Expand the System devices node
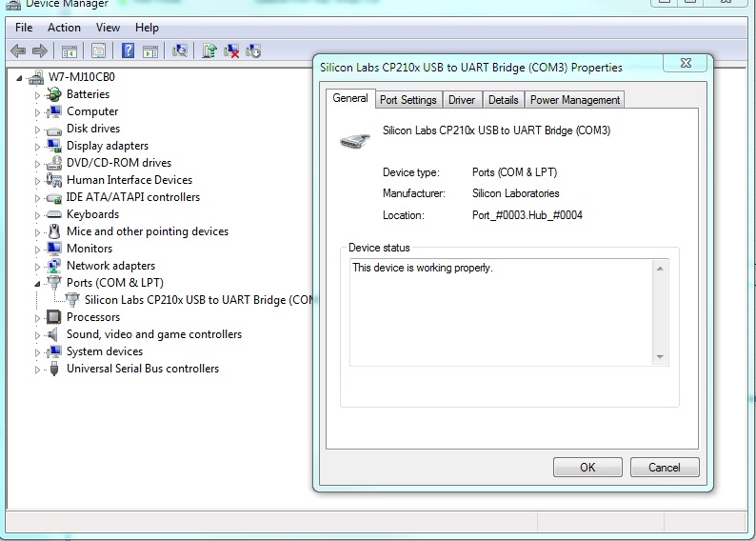Image resolution: width=756 pixels, height=541 pixels. click(x=37, y=352)
